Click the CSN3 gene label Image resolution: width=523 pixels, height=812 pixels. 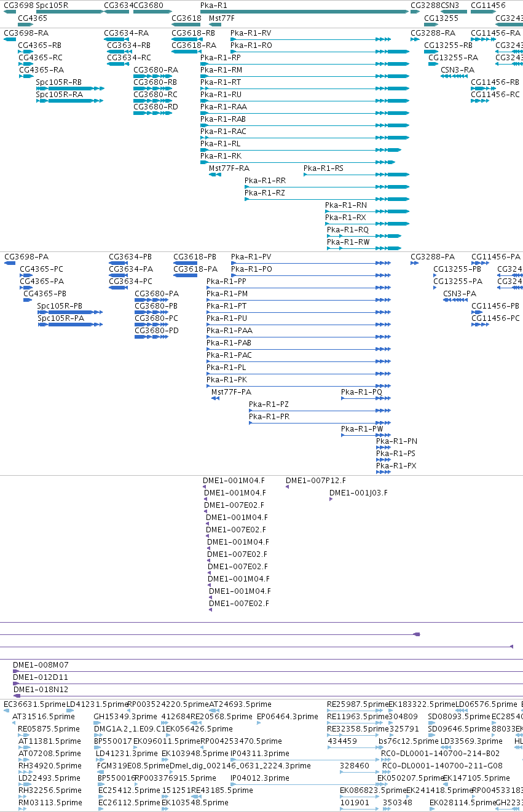coord(450,5)
